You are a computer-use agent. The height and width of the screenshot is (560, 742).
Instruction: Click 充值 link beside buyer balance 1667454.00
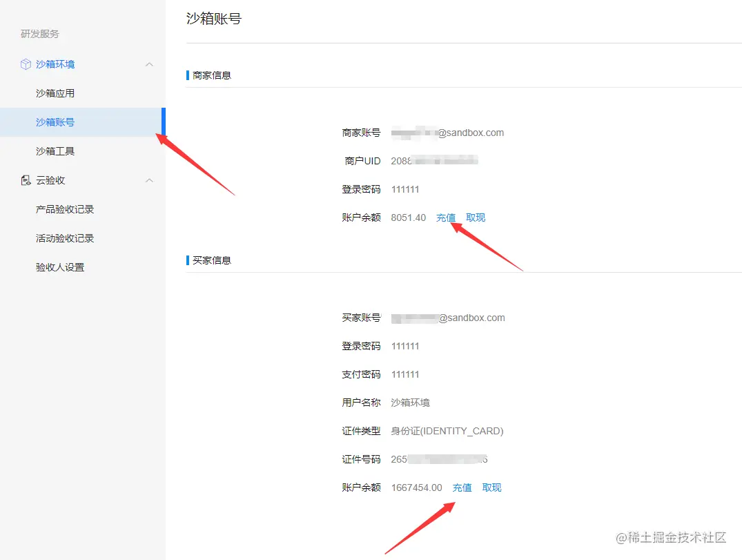462,487
